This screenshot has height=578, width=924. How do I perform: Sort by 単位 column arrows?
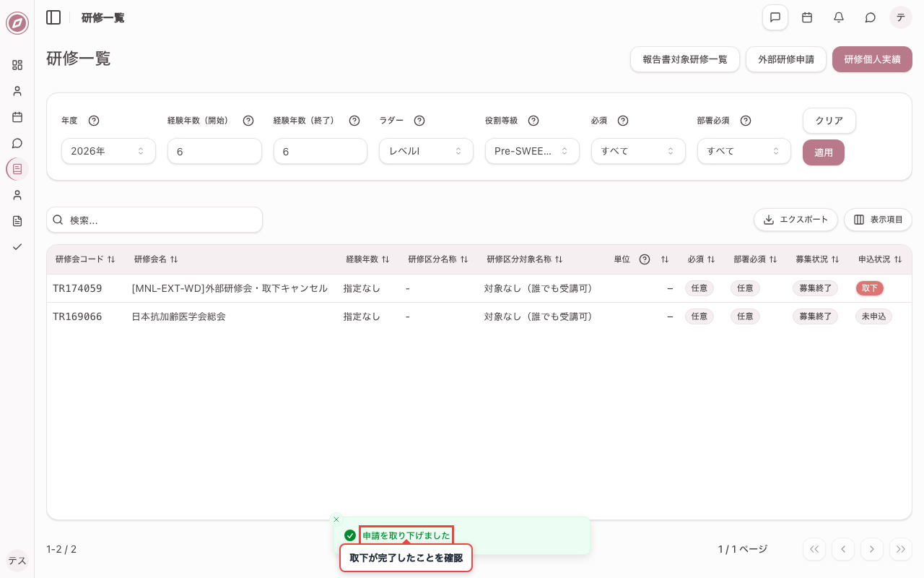coord(665,259)
